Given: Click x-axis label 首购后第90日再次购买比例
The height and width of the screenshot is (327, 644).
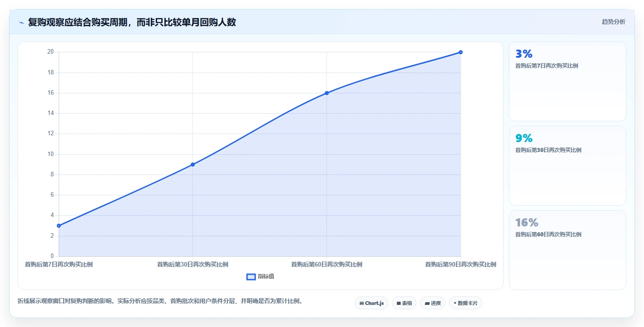Looking at the screenshot, I should (461, 264).
